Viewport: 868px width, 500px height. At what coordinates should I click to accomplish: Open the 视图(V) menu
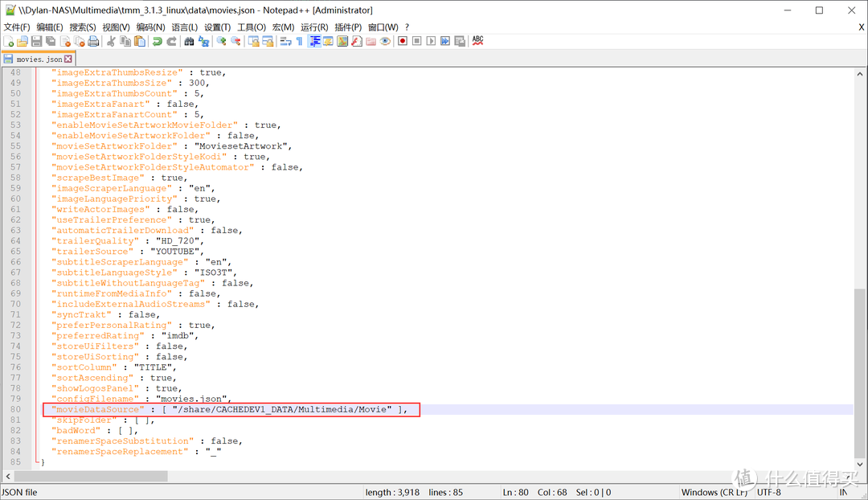(117, 27)
